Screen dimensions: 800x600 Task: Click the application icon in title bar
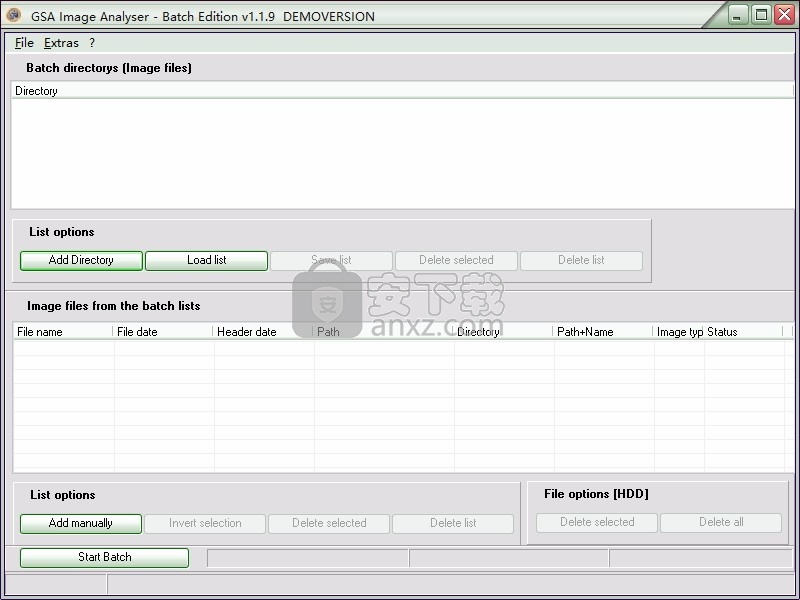click(14, 15)
